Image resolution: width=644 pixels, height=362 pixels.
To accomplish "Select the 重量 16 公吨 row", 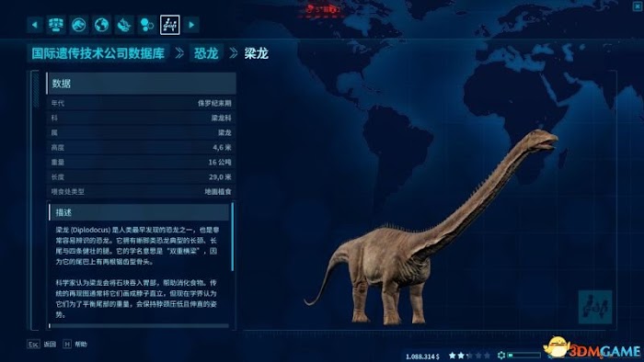I will point(142,163).
